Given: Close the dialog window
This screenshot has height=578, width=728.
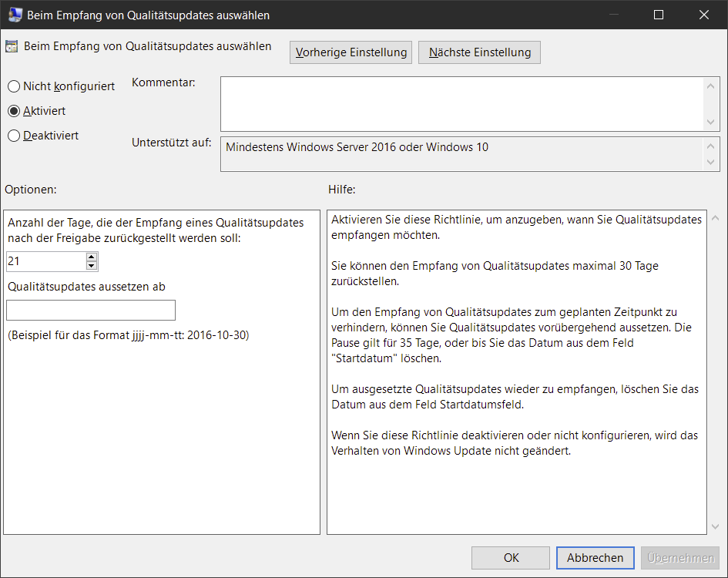Looking at the screenshot, I should (704, 15).
